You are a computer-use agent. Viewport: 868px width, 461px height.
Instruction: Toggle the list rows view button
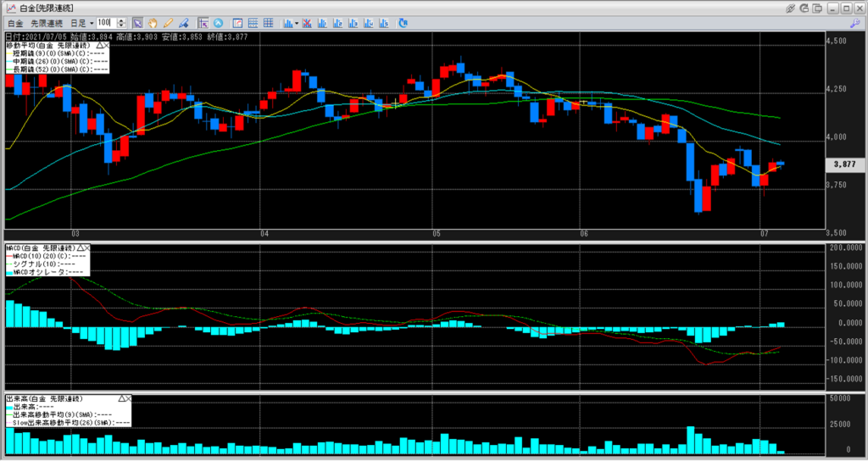(x=253, y=22)
